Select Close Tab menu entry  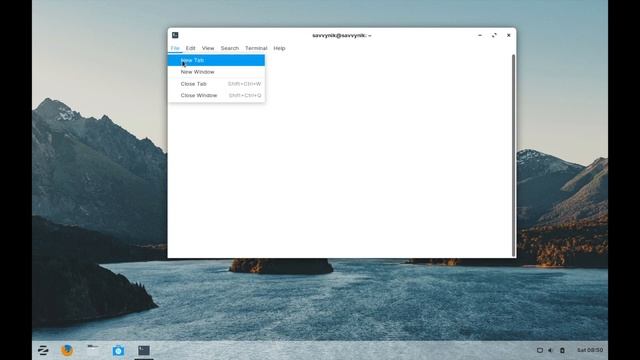pyautogui.click(x=216, y=84)
